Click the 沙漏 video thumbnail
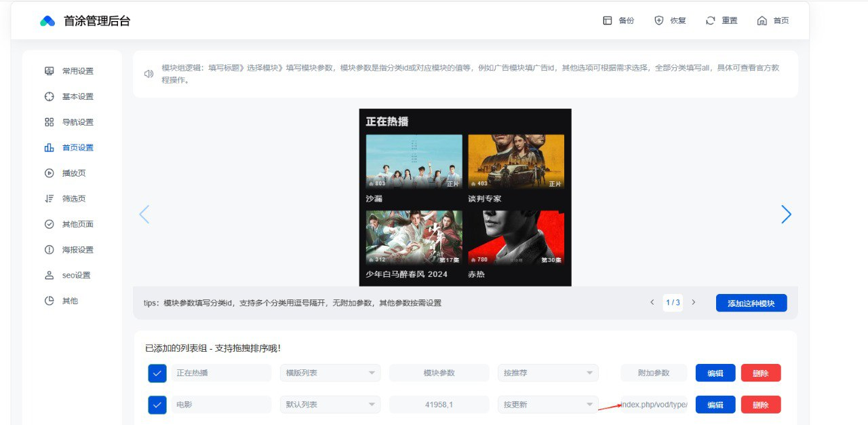 [414, 162]
